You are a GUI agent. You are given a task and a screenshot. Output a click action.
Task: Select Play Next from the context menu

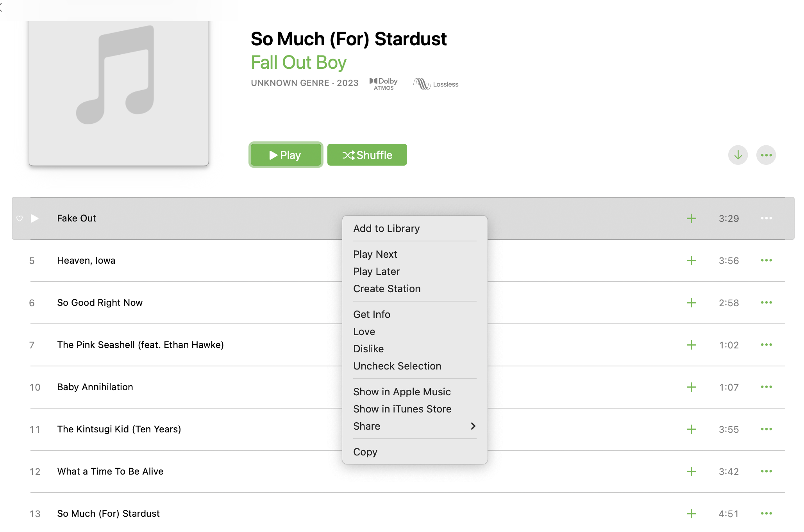coord(375,254)
